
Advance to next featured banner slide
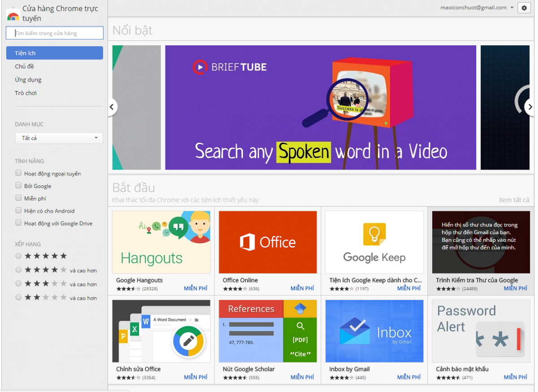click(x=529, y=107)
